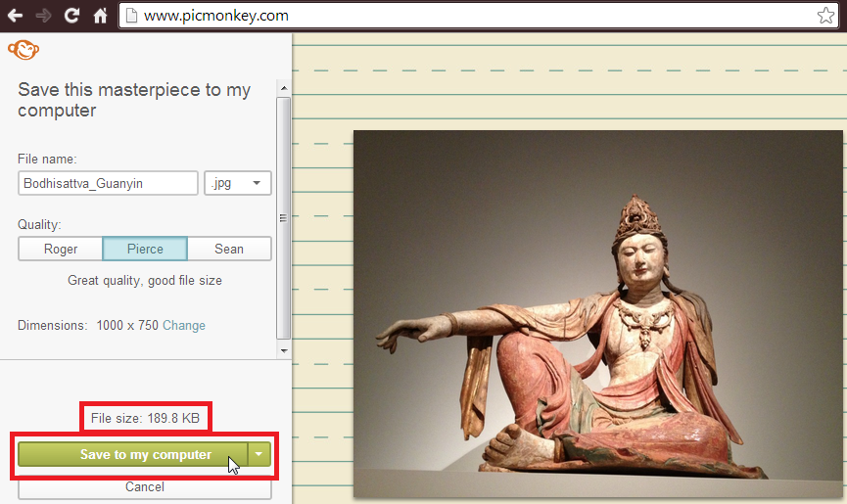Edit the Bodhisattva_Guanyin file name field
This screenshot has height=504, width=847.
(x=108, y=183)
